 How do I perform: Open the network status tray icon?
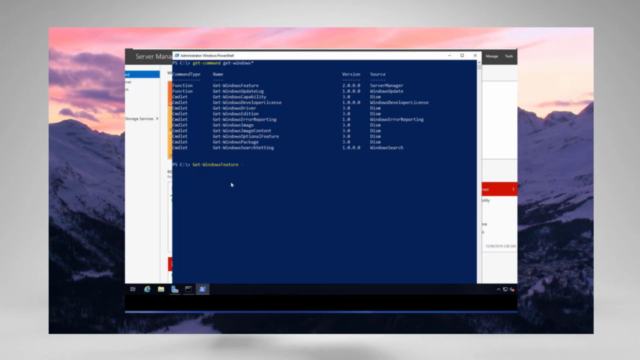pos(505,289)
